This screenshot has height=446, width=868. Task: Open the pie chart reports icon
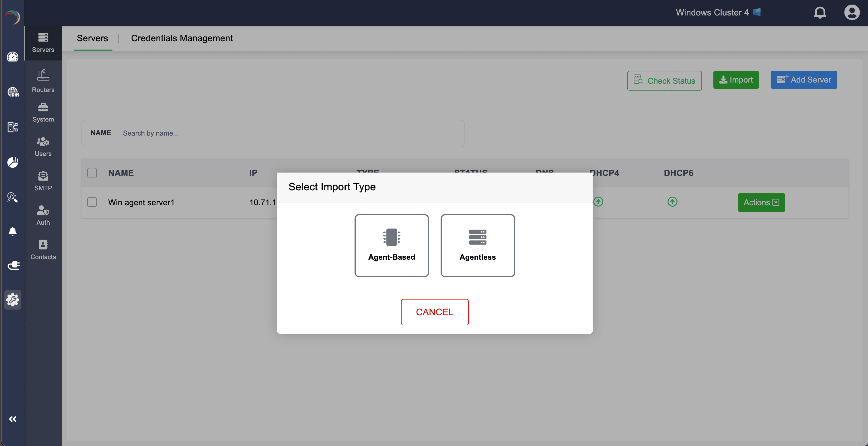point(13,162)
